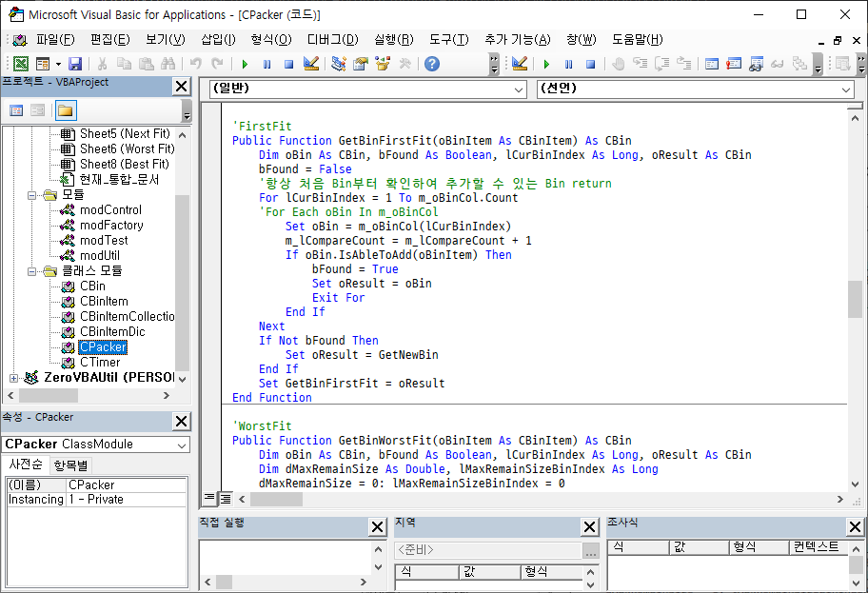Collapse the 모듈 folder in project tree

pos(32,195)
